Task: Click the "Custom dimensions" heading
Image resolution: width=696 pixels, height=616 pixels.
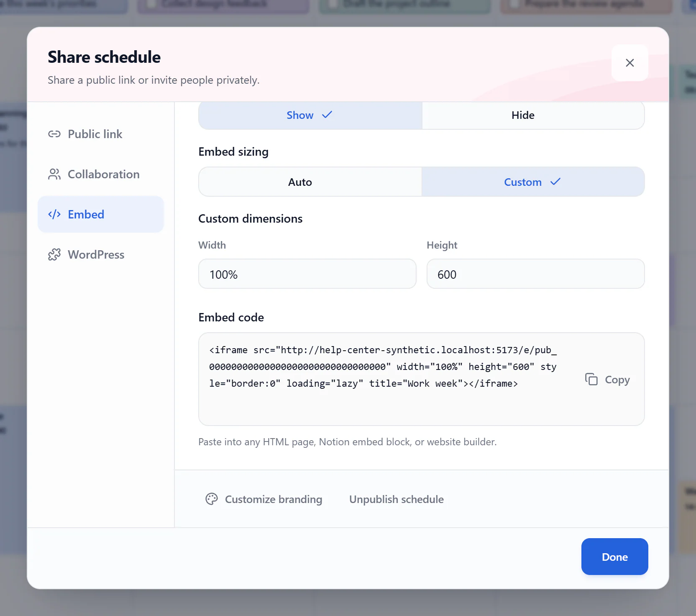Action: 250,218
